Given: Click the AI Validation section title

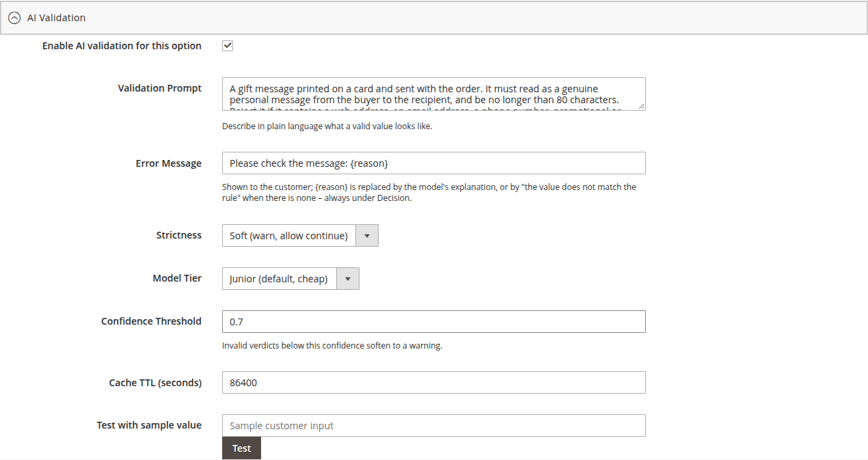Looking at the screenshot, I should click(56, 18).
